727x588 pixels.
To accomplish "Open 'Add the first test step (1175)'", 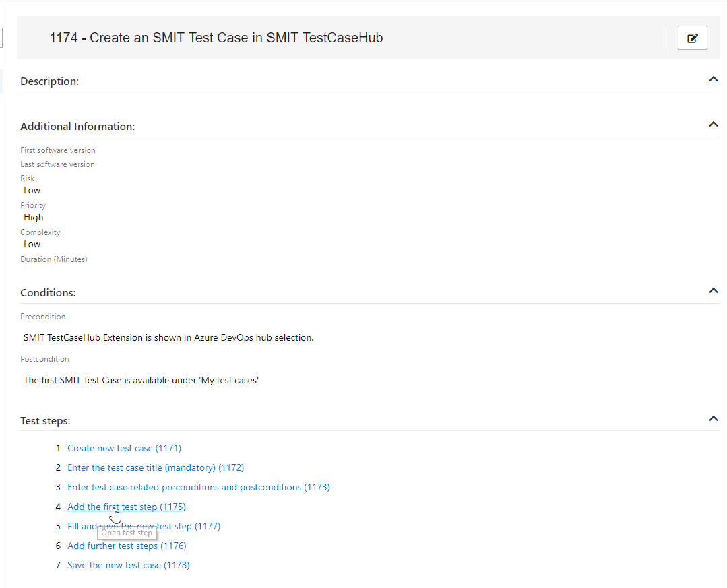I will tap(126, 506).
